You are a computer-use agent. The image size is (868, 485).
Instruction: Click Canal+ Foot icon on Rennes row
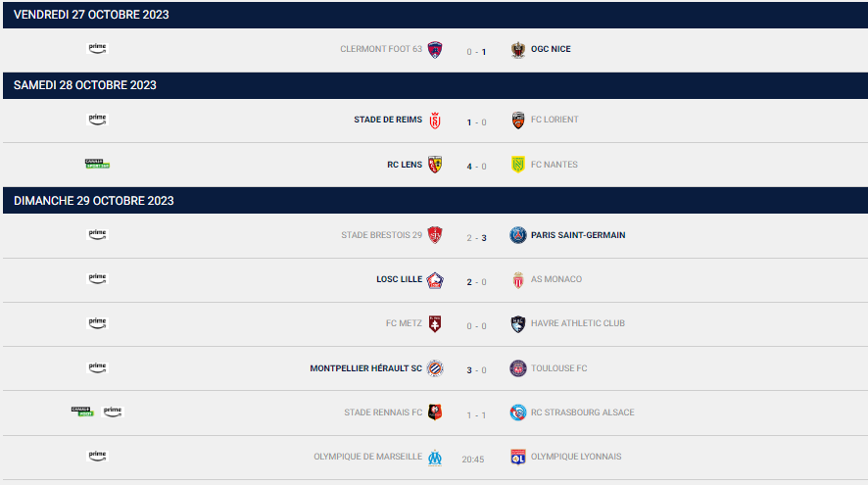coord(82,412)
